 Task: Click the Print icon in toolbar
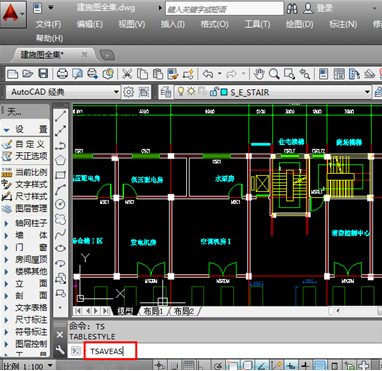coord(62,73)
